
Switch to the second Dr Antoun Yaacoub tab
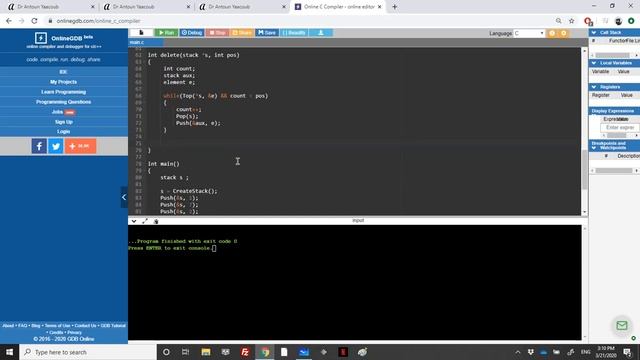click(146, 7)
